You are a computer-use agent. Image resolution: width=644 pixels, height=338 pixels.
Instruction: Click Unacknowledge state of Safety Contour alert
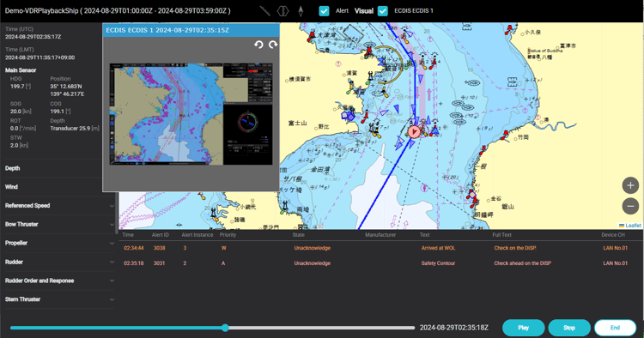point(313,263)
